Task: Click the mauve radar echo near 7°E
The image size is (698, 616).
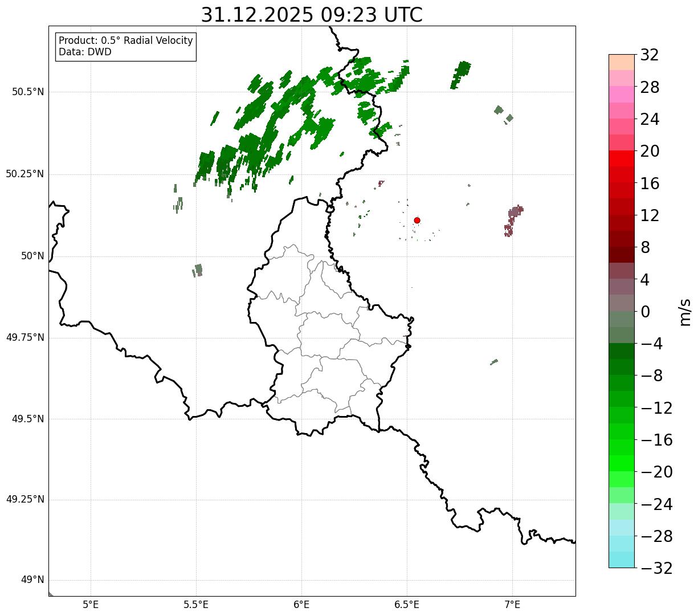Action: [x=513, y=219]
